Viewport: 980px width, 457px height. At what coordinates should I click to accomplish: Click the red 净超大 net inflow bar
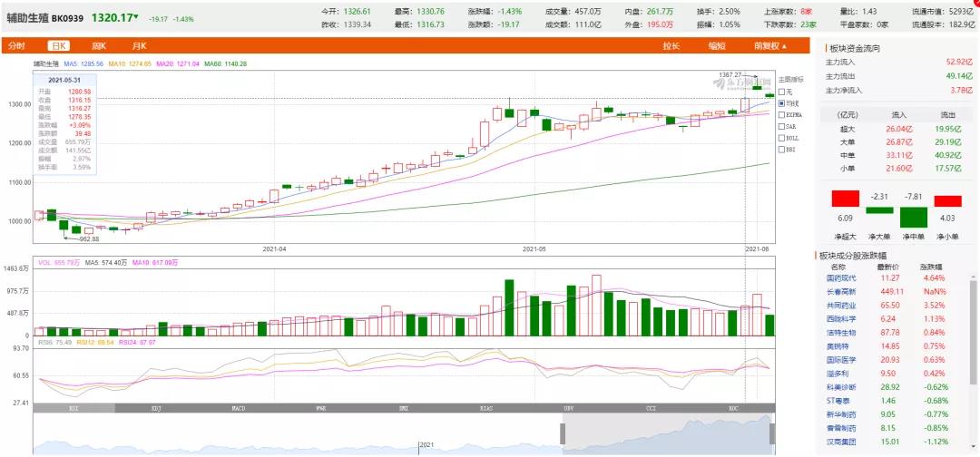pos(845,199)
